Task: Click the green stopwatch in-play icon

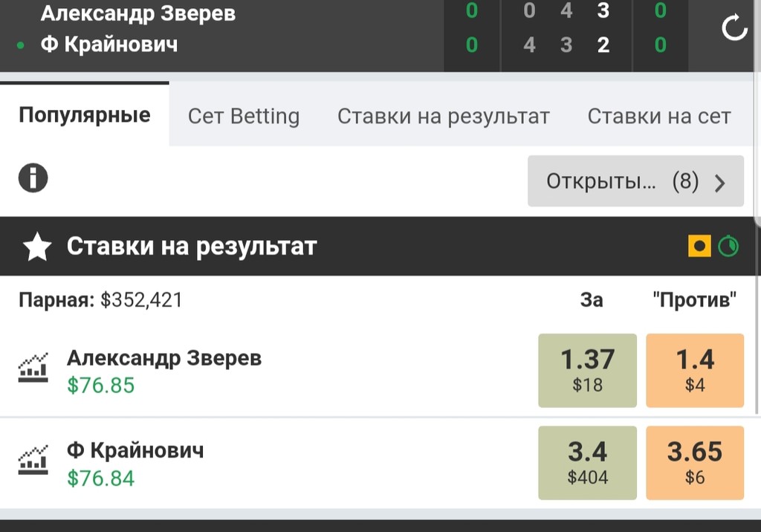Action: 728,246
